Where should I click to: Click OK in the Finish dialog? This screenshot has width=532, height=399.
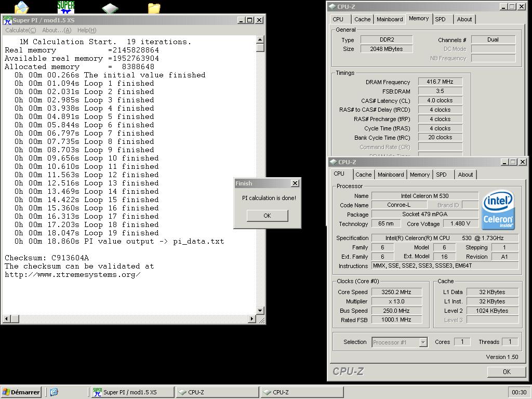[x=268, y=216]
